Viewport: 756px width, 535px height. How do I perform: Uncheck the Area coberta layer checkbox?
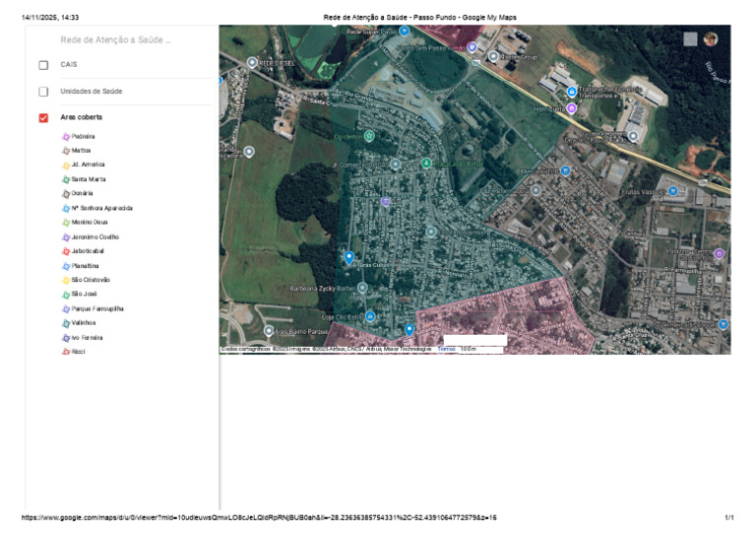tap(43, 117)
